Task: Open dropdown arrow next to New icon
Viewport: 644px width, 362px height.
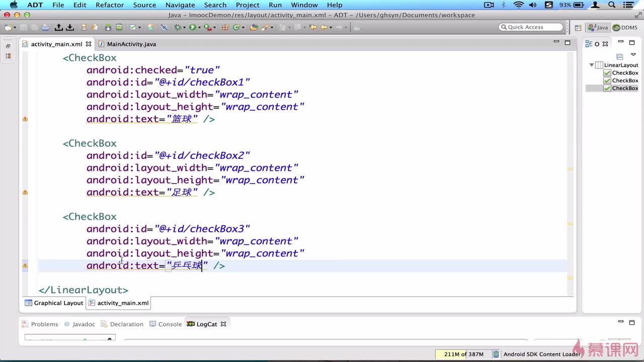Action: (15, 27)
